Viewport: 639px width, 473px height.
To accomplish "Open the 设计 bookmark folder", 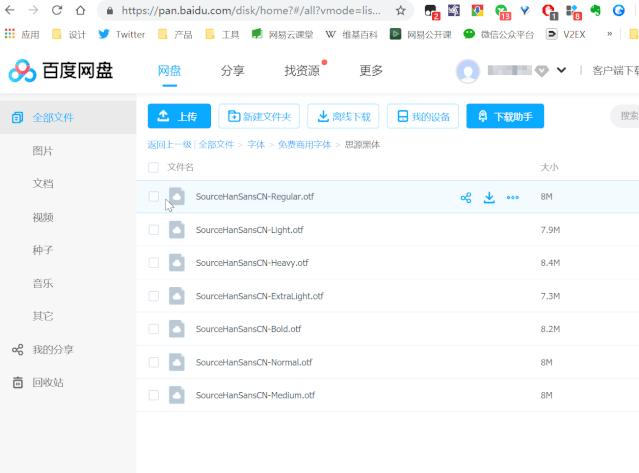I will (x=69, y=35).
